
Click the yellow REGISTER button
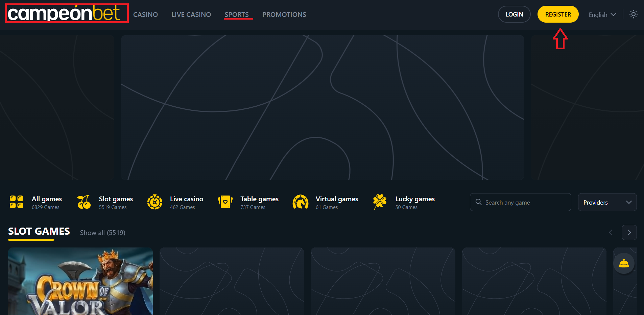pyautogui.click(x=558, y=14)
